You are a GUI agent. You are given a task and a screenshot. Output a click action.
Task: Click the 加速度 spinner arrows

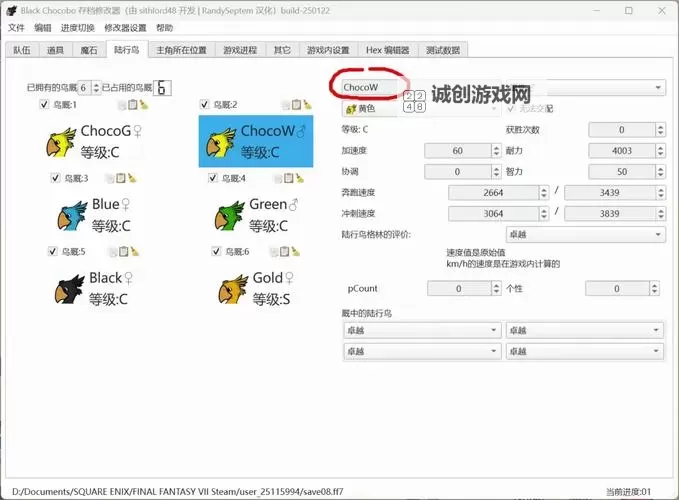tap(496, 151)
